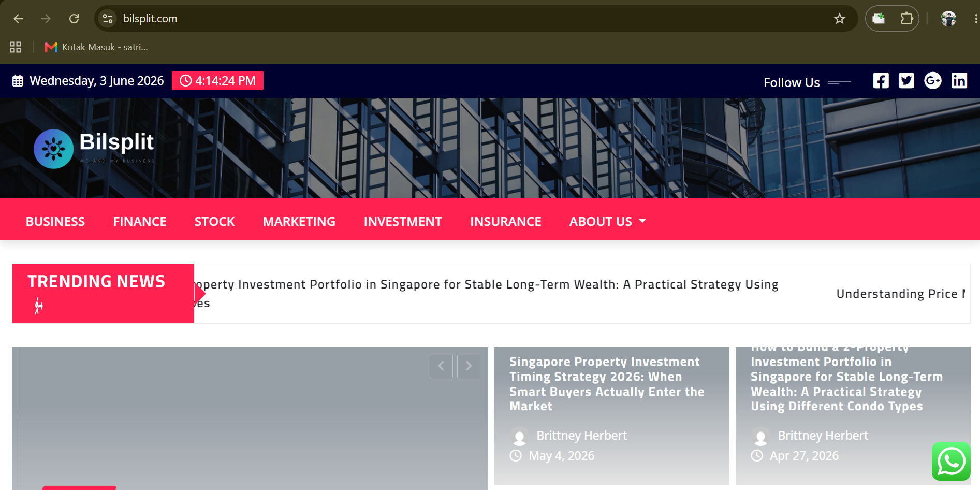Open the Google Plus social icon
Screen dimensions: 980x490
click(x=933, y=80)
